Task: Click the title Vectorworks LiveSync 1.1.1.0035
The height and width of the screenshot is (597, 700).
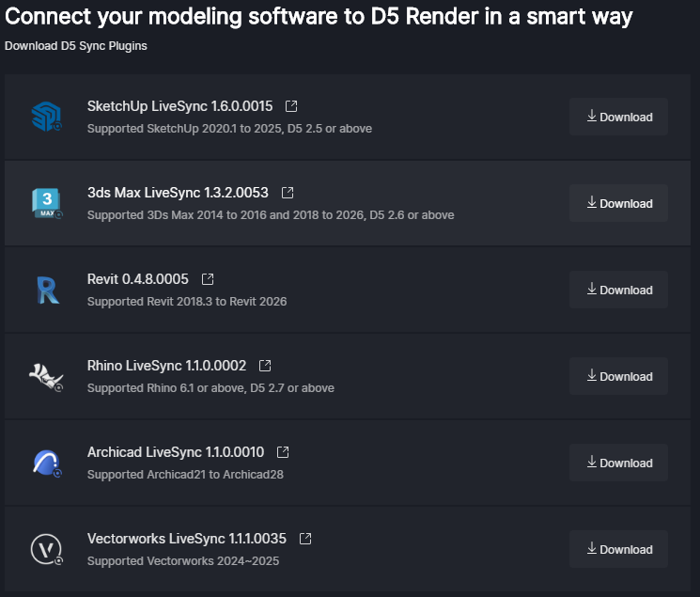Action: pyautogui.click(x=187, y=539)
